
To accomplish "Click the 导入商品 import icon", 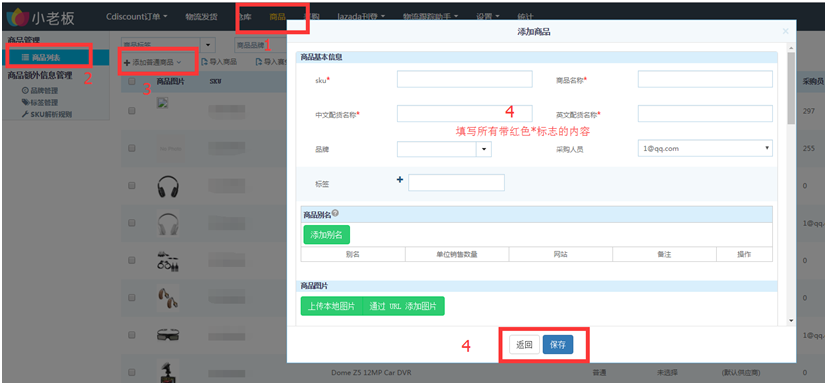I will coord(204,62).
